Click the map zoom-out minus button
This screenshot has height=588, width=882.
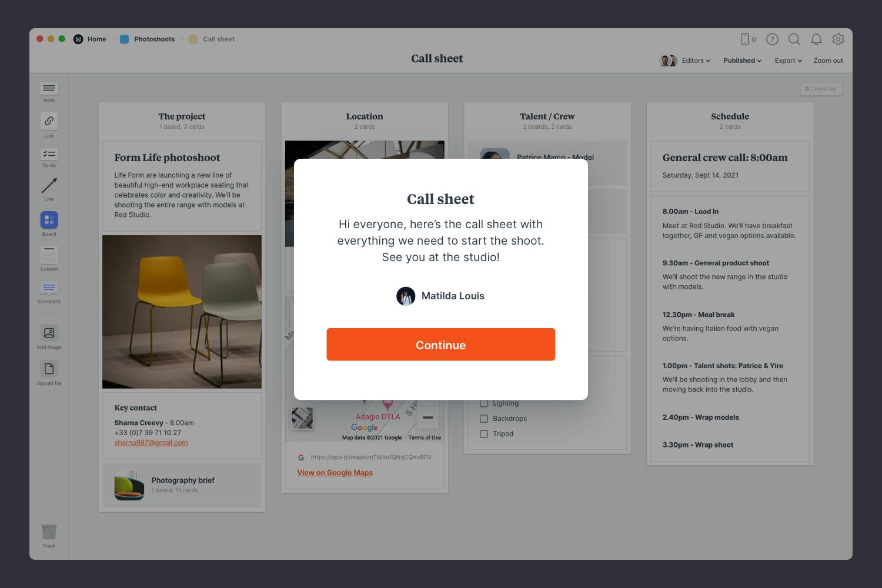click(x=427, y=417)
